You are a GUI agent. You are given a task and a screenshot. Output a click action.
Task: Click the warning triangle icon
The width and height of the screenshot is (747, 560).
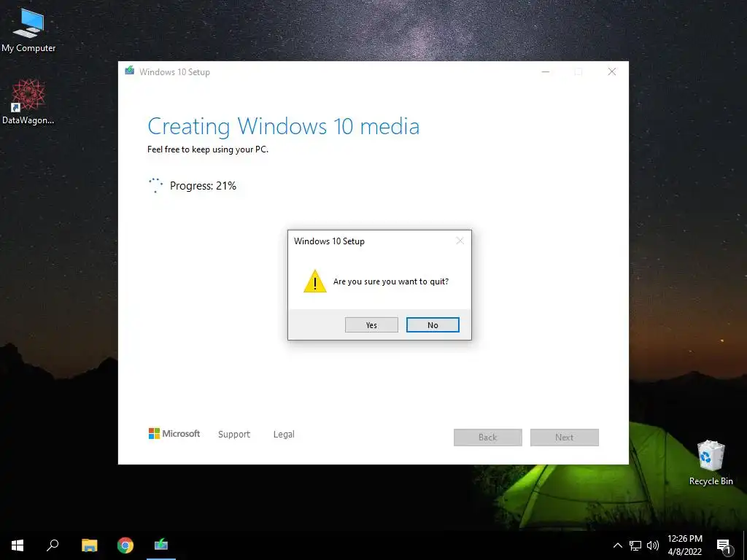coord(315,281)
